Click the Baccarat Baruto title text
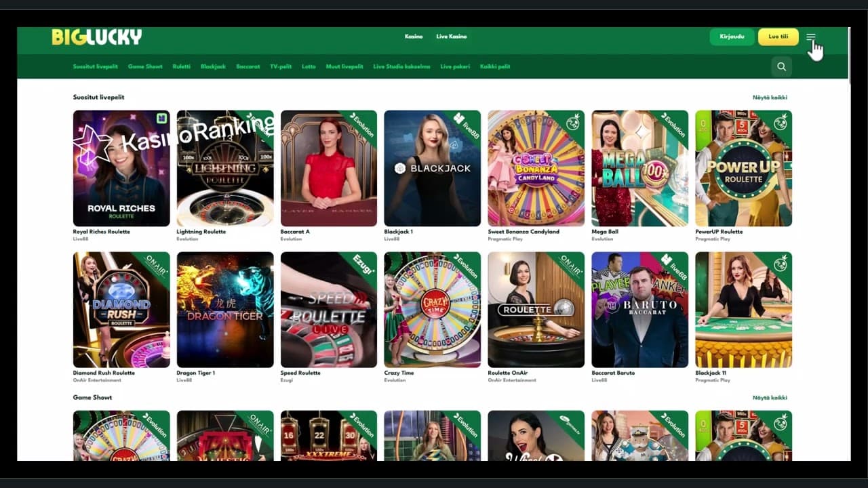868x488 pixels. pos(614,373)
